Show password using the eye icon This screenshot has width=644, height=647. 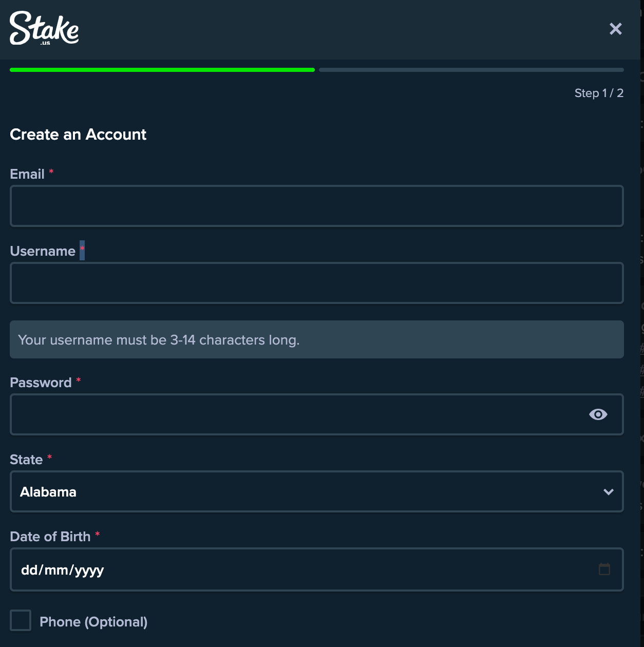tap(598, 414)
